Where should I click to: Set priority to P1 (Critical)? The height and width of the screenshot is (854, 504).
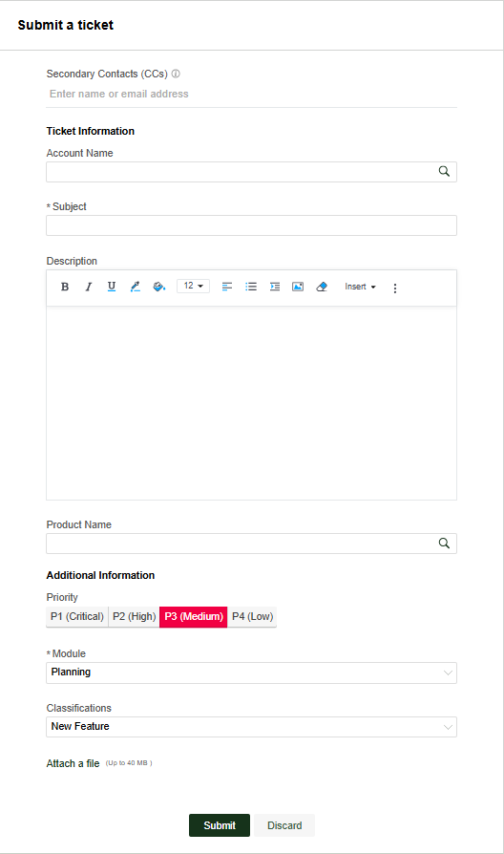pos(77,616)
